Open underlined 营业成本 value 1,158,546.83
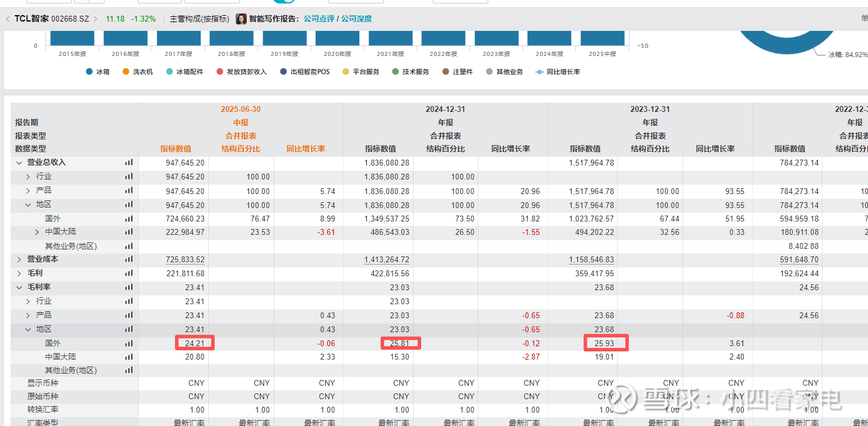This screenshot has width=868, height=426. (591, 259)
